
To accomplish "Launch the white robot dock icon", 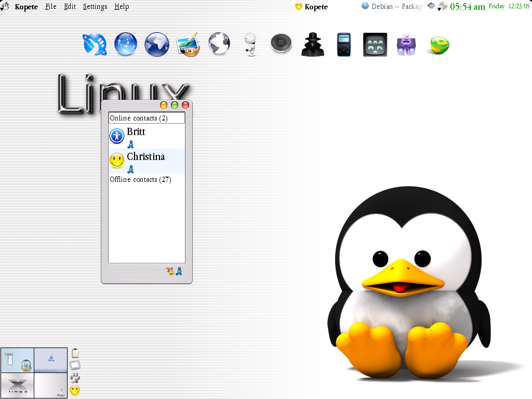I will coord(250,45).
